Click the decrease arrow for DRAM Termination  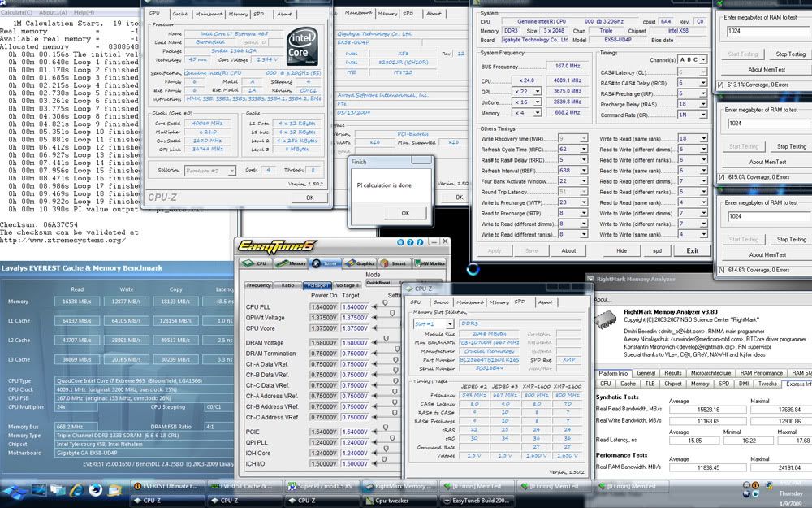tap(374, 354)
